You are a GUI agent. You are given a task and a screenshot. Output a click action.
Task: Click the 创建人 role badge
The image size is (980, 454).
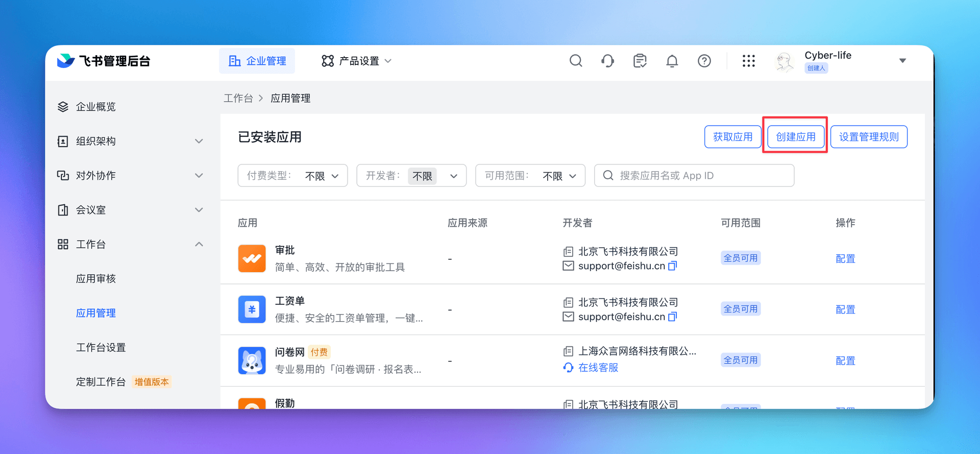816,68
